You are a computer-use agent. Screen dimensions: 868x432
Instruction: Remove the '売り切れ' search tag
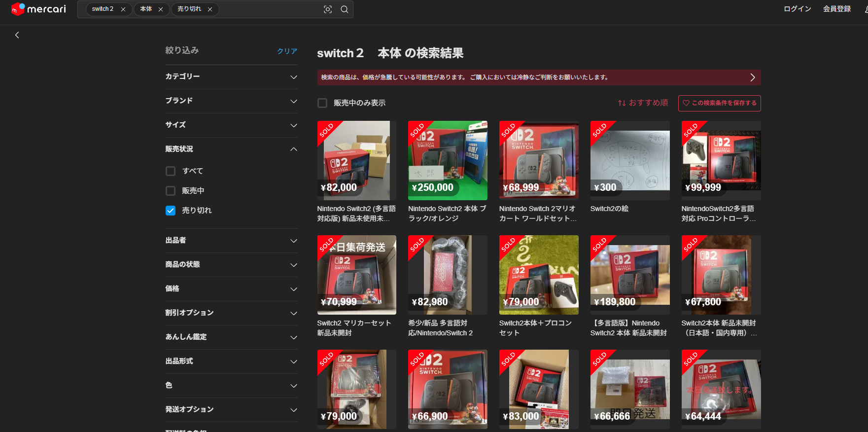(210, 9)
